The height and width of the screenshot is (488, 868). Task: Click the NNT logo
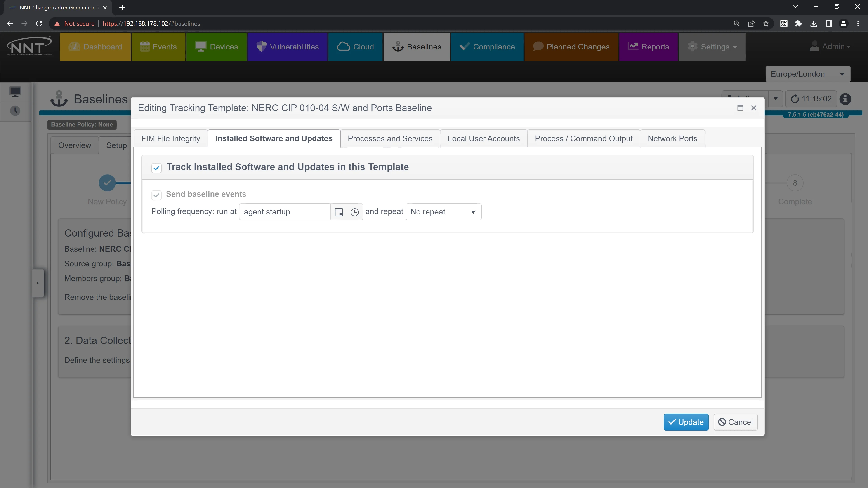click(x=29, y=46)
